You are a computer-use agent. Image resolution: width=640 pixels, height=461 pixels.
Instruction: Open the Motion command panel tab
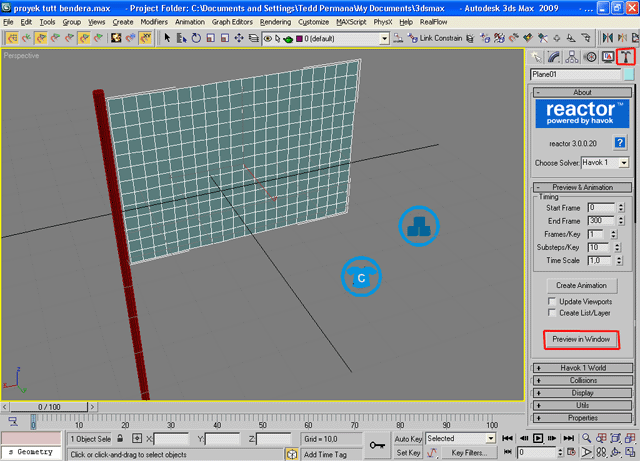(590, 57)
